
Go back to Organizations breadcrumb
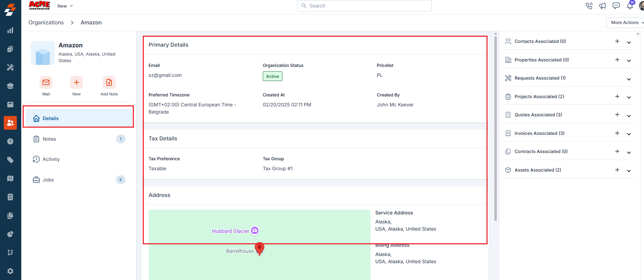point(46,22)
